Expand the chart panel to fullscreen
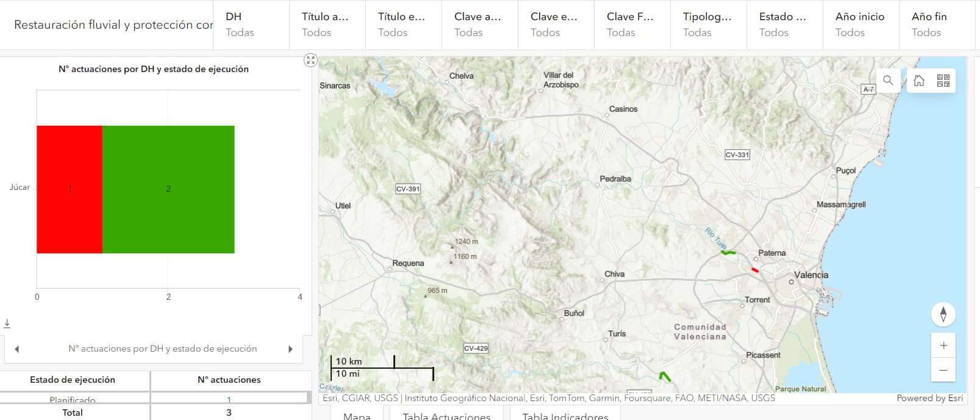 [x=310, y=60]
